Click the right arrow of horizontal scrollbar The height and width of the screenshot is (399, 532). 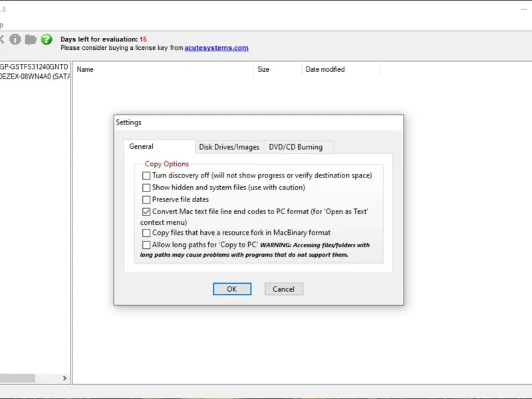click(x=65, y=378)
